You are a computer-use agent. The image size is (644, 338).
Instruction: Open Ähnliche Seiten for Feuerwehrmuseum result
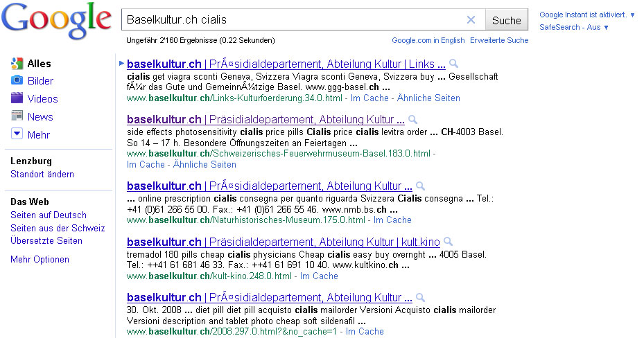204,164
